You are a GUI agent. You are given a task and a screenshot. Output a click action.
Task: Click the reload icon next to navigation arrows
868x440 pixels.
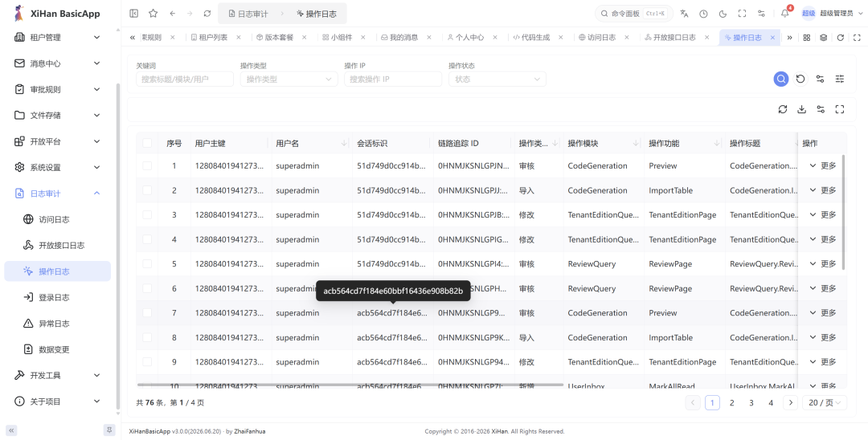(207, 14)
